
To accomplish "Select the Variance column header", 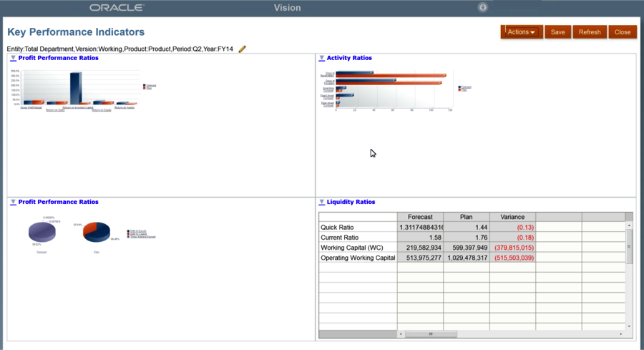I will pyautogui.click(x=512, y=217).
